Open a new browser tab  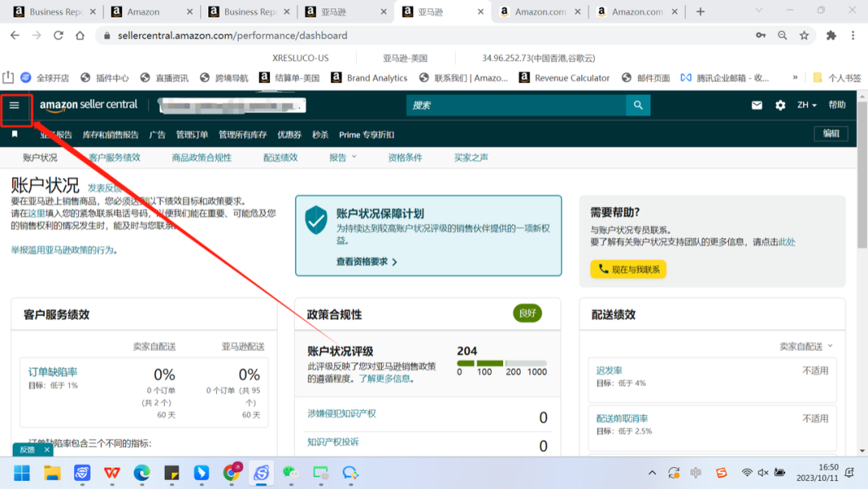pos(700,11)
